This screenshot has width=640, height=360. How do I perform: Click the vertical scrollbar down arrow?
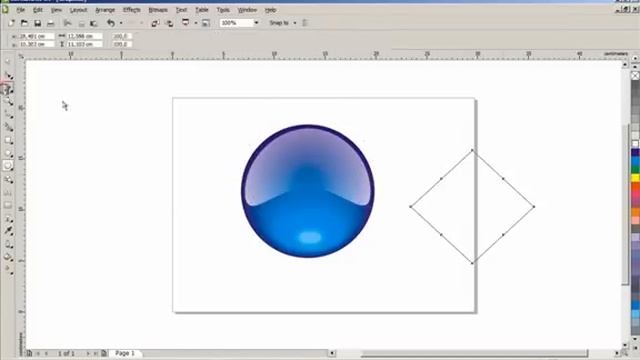[625, 345]
